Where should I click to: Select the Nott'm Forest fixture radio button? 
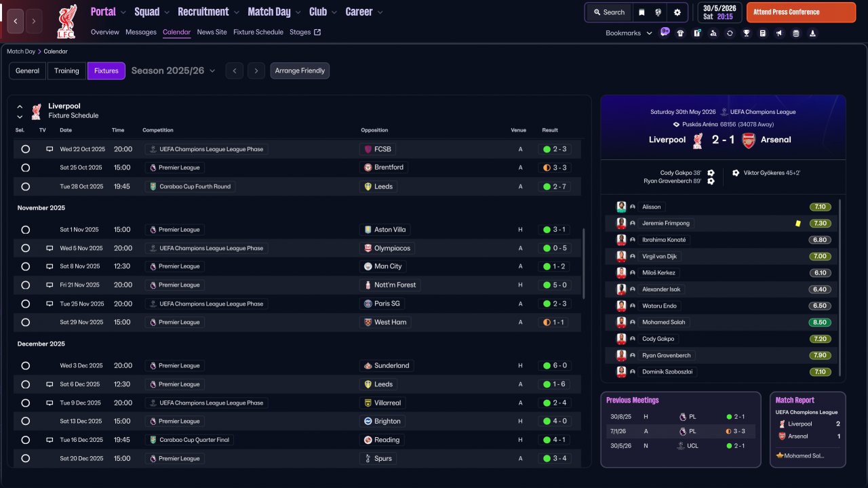(26, 285)
